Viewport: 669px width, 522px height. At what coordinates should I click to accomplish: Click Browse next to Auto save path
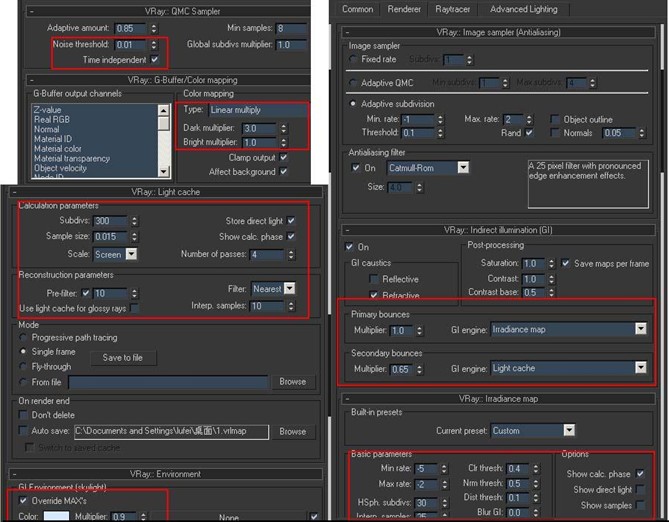pos(293,432)
